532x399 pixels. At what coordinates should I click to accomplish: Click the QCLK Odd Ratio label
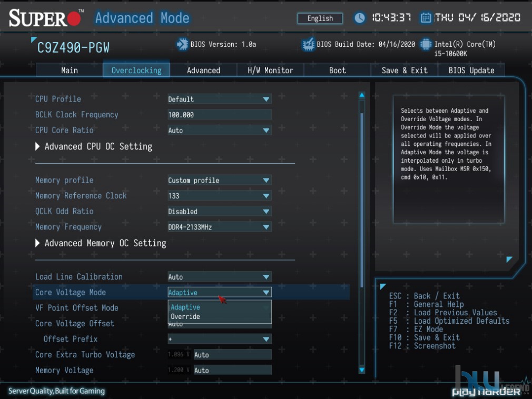[x=64, y=211]
